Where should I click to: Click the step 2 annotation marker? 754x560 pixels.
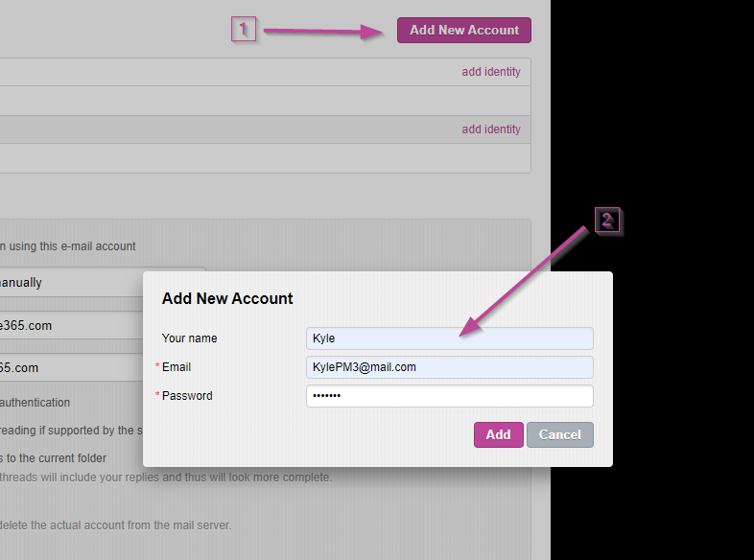(606, 221)
